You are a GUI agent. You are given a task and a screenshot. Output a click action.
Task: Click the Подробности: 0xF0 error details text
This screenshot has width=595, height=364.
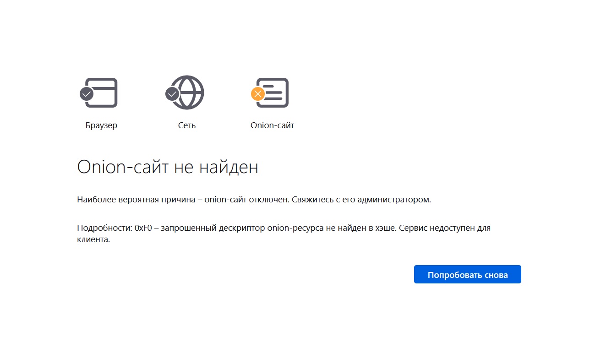point(284,234)
